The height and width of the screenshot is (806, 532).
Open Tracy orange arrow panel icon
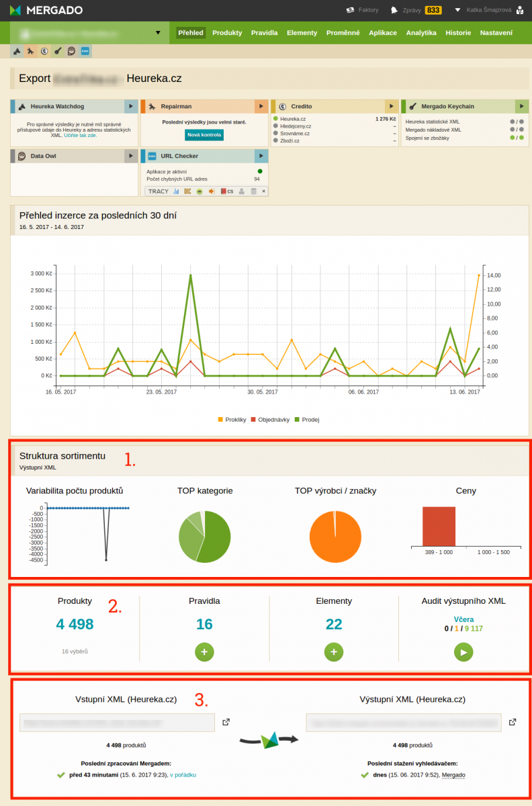[x=211, y=191]
